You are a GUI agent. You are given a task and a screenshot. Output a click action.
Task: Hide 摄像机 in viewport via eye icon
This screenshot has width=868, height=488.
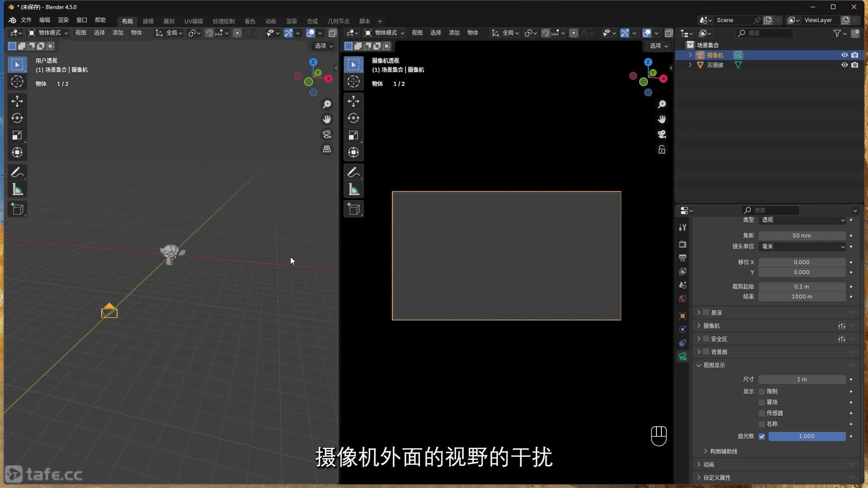[844, 55]
